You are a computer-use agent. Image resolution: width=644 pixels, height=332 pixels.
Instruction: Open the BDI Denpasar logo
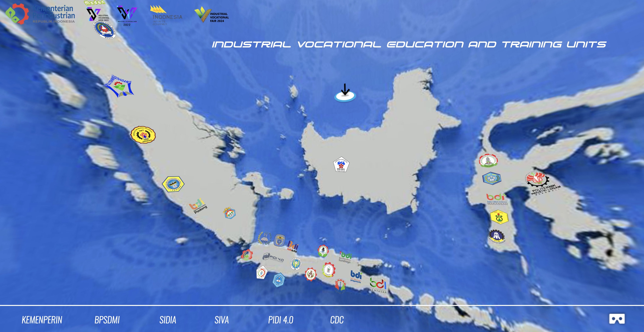tap(378, 285)
